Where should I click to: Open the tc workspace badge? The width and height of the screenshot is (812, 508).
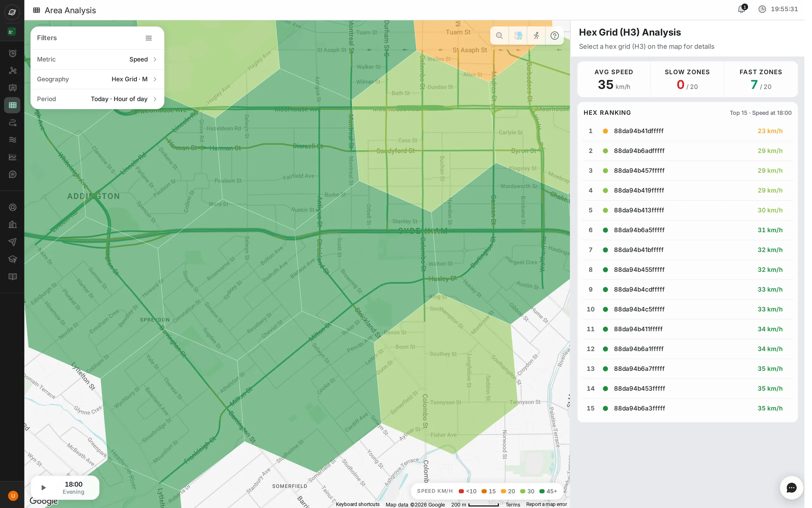[12, 32]
